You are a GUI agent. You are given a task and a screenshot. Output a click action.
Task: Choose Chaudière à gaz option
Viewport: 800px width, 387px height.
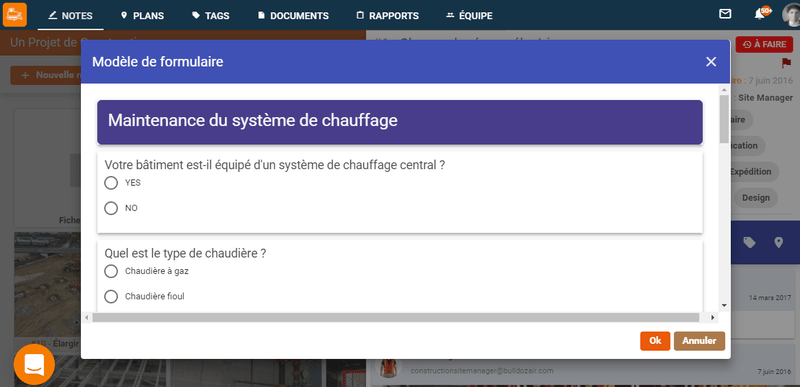point(111,271)
